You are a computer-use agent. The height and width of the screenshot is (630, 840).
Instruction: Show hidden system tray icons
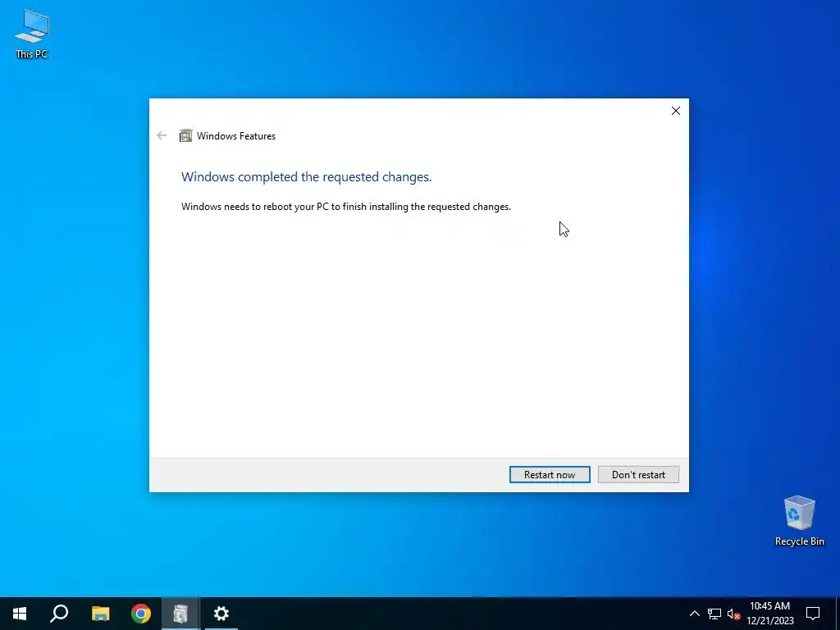point(694,614)
